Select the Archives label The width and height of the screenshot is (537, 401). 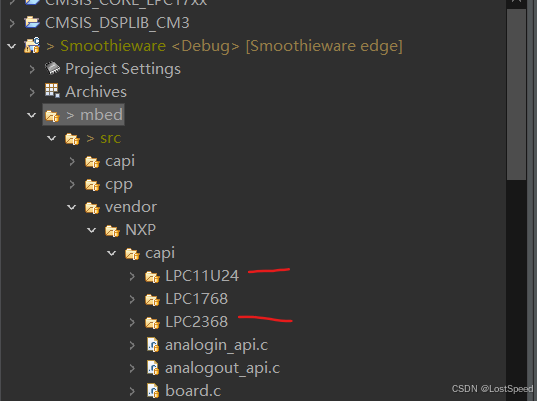tap(96, 92)
